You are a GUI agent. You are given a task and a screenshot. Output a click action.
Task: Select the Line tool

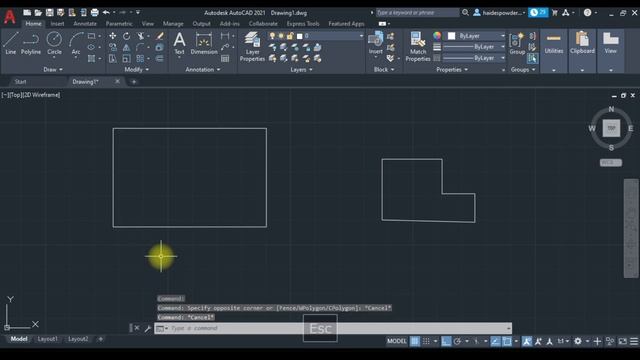click(11, 43)
